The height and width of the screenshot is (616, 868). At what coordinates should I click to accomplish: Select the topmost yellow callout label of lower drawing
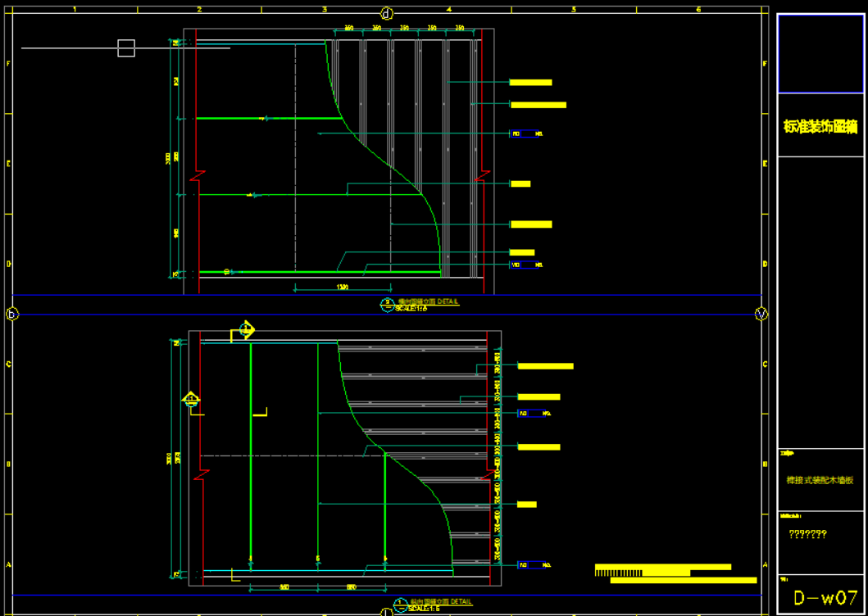[x=545, y=366]
